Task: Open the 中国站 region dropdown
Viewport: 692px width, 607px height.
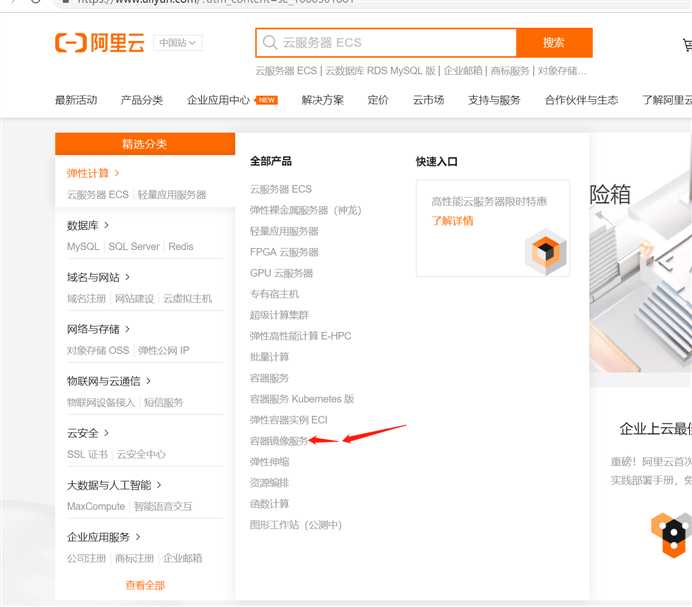Action: 178,43
